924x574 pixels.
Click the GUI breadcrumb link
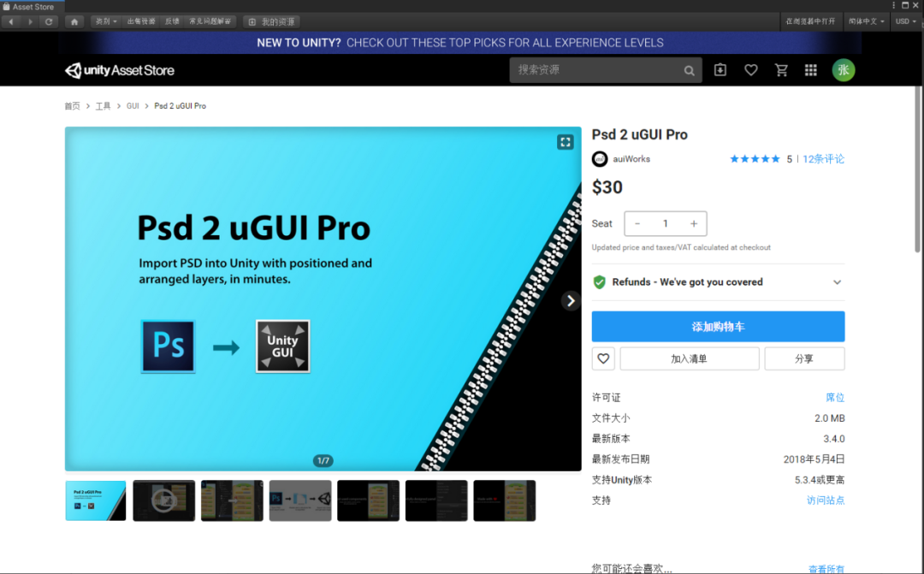[133, 106]
